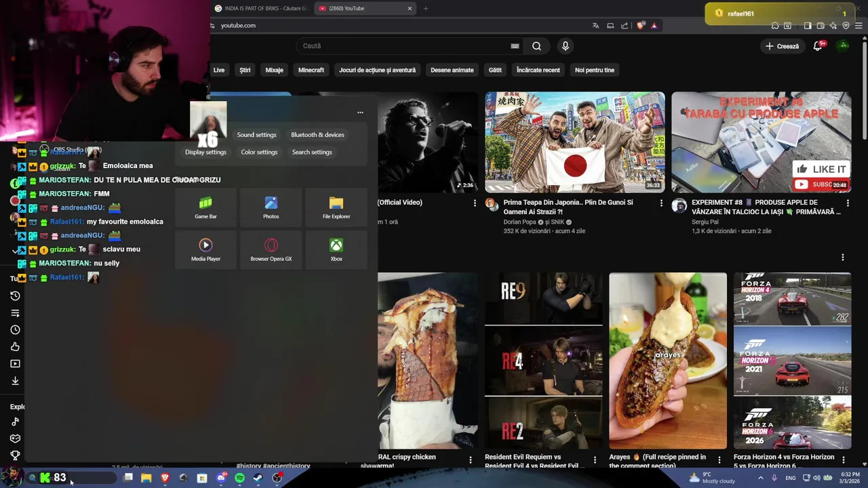The image size is (868, 488).
Task: Open YouTube notifications bell
Action: point(818,46)
